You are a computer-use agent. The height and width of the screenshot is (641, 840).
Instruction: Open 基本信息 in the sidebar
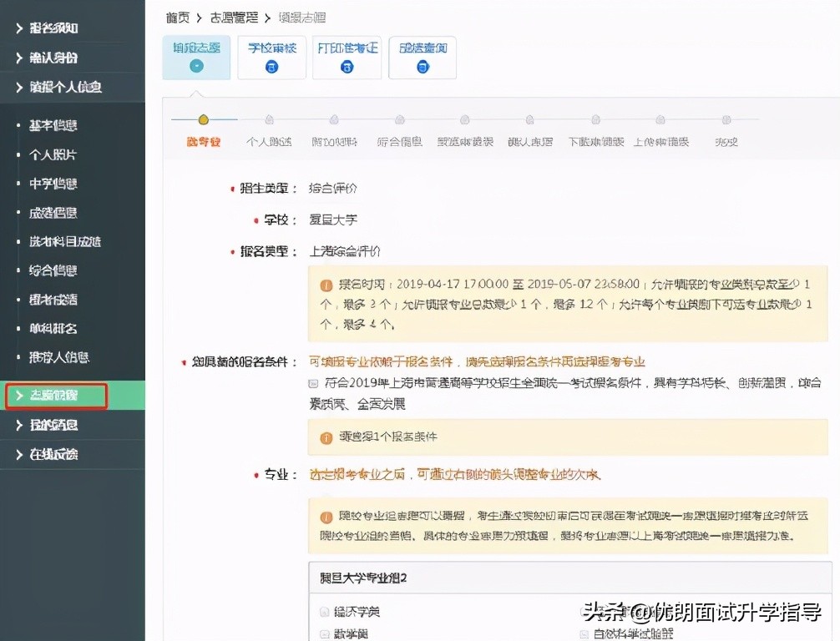[x=53, y=125]
